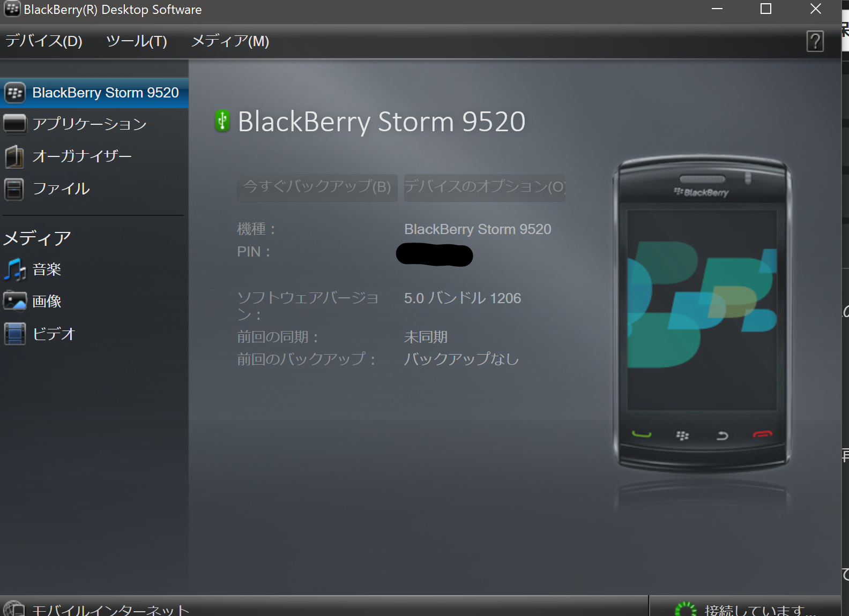Click the BlackBerry app icon in title bar
This screenshot has width=849, height=616.
coord(12,9)
